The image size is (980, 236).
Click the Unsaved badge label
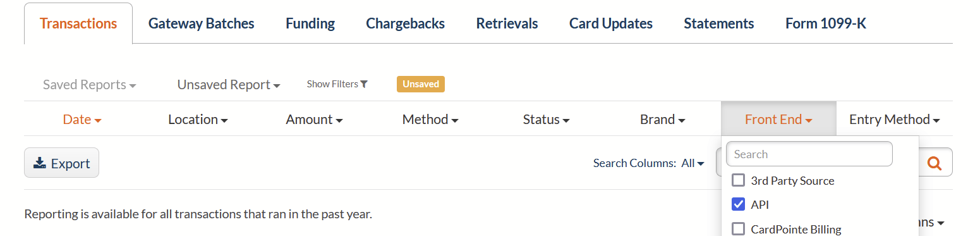coord(421,84)
